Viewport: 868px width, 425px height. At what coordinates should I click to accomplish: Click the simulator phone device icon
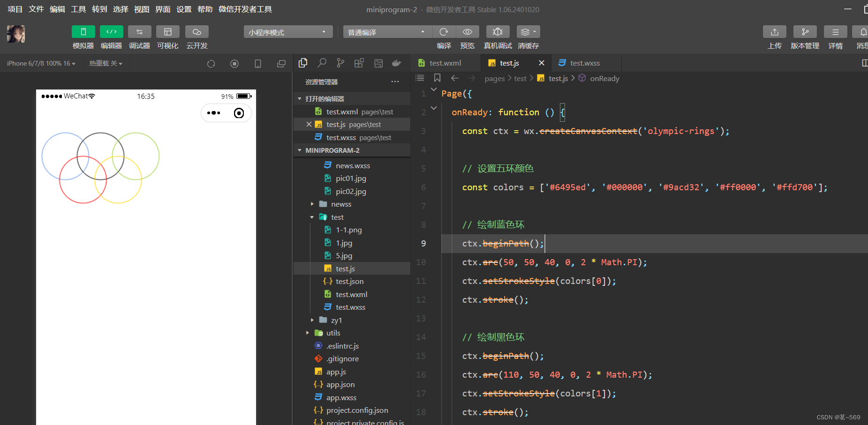click(x=258, y=64)
